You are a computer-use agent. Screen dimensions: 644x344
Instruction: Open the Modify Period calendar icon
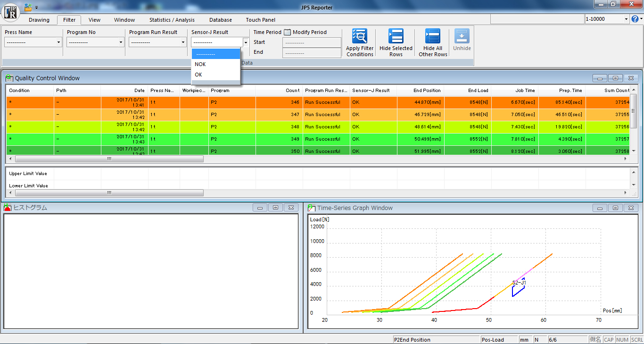pyautogui.click(x=287, y=32)
